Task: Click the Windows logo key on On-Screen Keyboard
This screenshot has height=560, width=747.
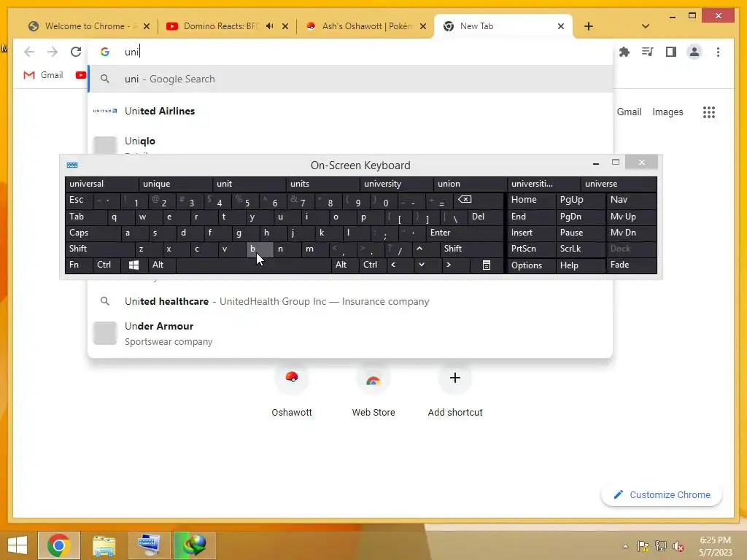Action: (x=133, y=265)
